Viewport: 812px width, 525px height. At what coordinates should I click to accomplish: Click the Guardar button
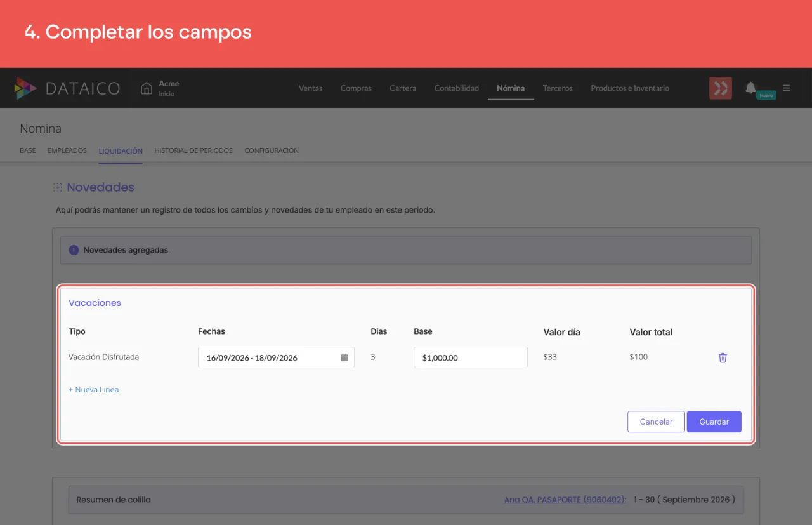[x=714, y=422]
